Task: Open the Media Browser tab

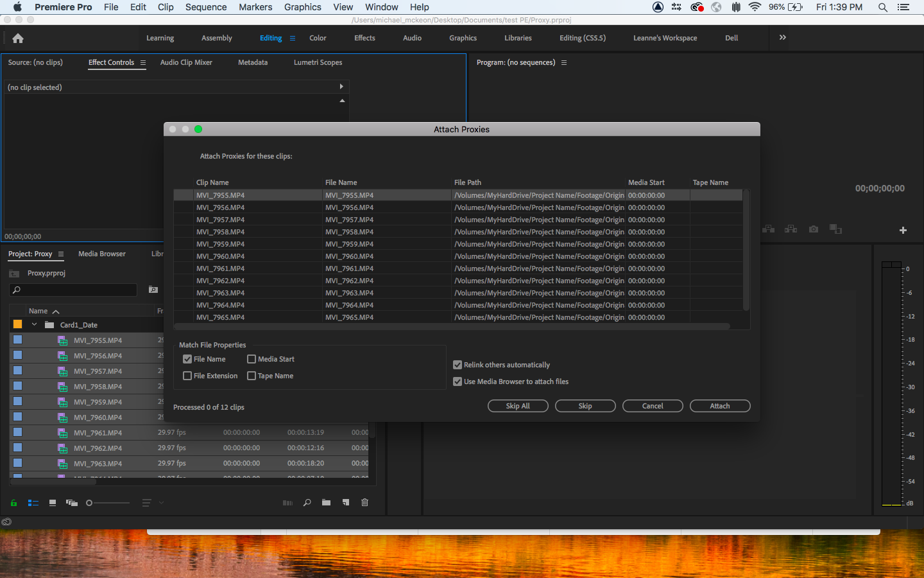Action: (102, 254)
